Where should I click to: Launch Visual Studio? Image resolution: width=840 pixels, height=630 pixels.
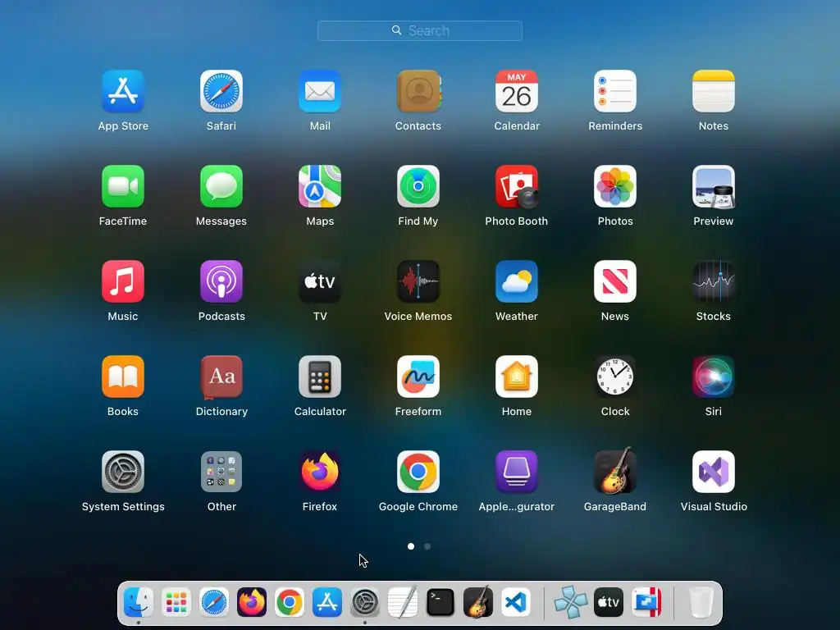(x=714, y=472)
